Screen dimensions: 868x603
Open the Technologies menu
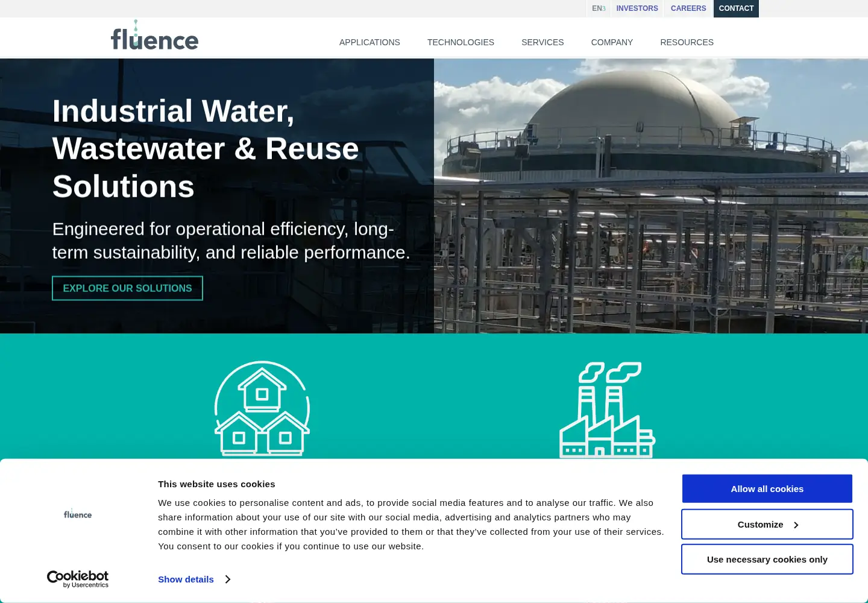461,42
